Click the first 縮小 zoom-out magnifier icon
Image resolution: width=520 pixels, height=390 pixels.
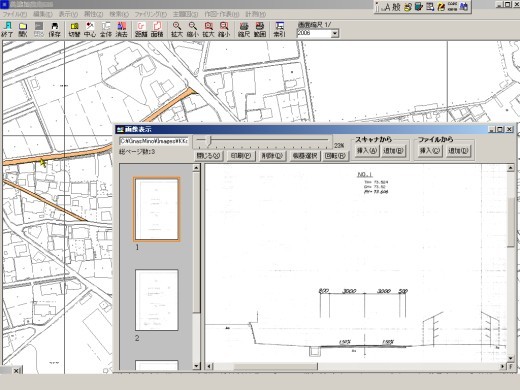[193, 29]
